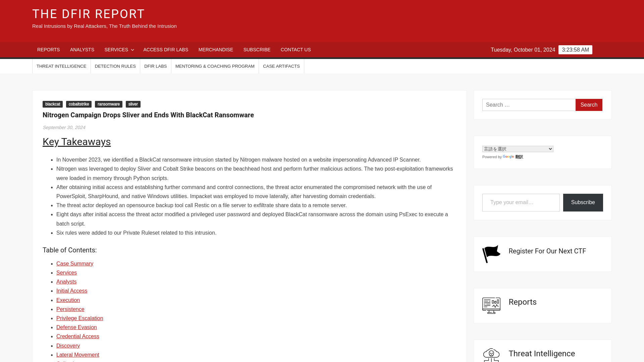The width and height of the screenshot is (644, 362).
Task: Click the Threat Intelligence eye icon
Action: 491,354
